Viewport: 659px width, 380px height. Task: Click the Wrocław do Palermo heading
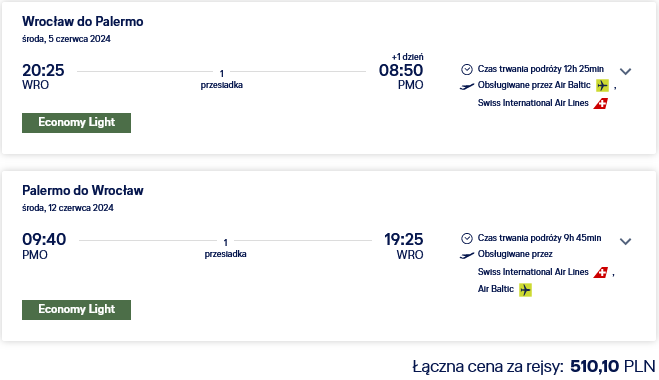(x=83, y=21)
